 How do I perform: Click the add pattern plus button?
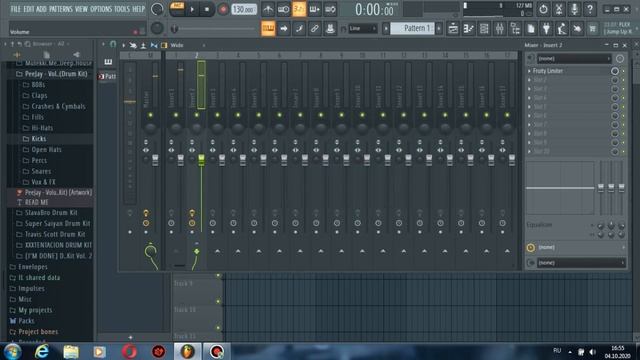click(439, 29)
